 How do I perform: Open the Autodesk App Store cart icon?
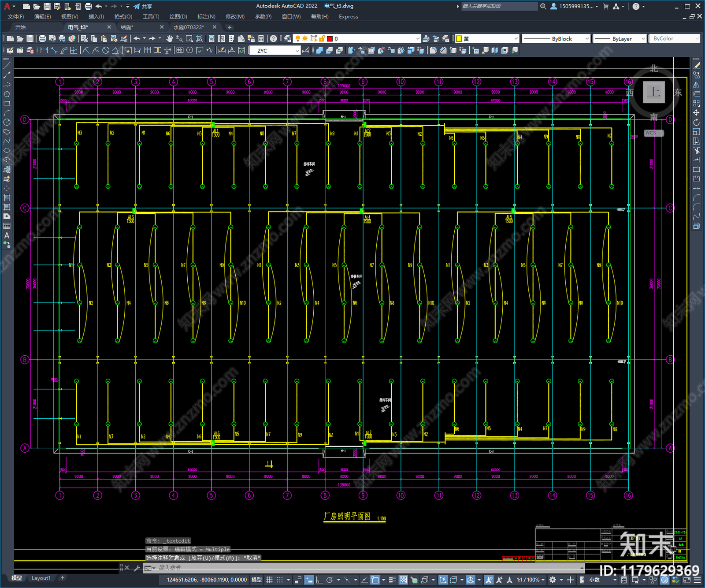tap(606, 6)
